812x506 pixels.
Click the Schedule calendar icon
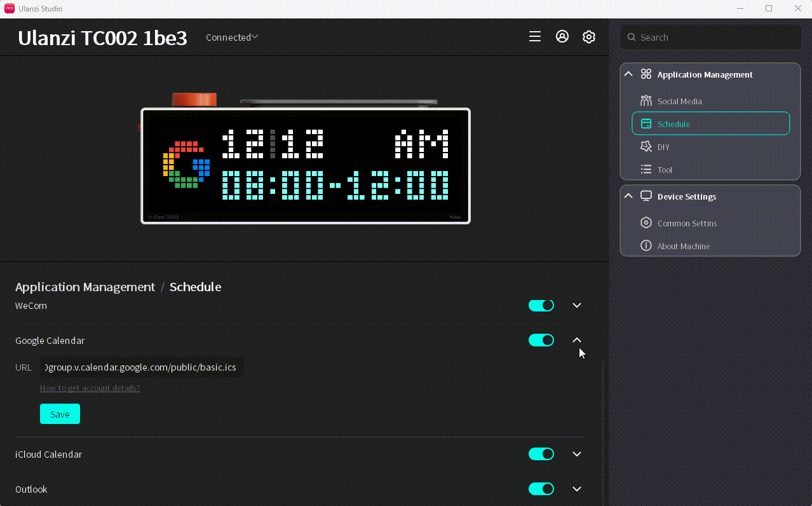[646, 124]
